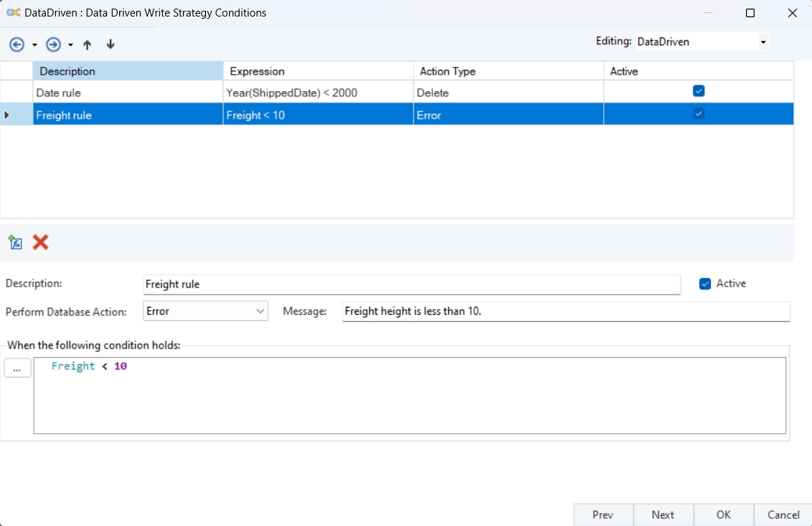This screenshot has height=526, width=812.
Task: Toggle the Active checkbox beside Description
Action: (x=705, y=284)
